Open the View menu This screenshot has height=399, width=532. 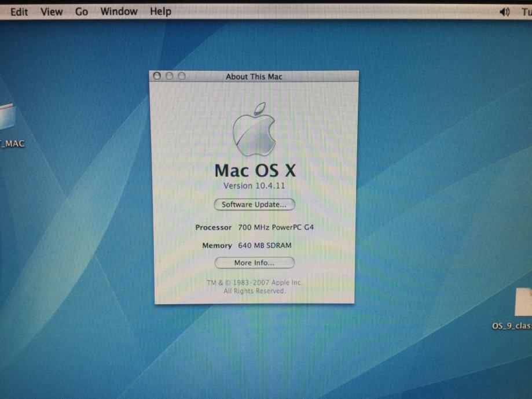(52, 12)
